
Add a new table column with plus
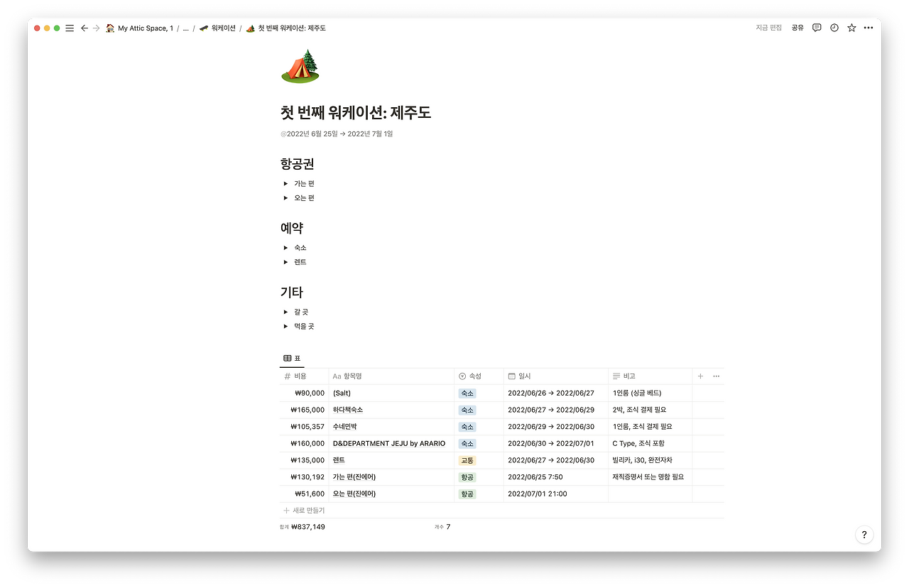click(x=700, y=376)
